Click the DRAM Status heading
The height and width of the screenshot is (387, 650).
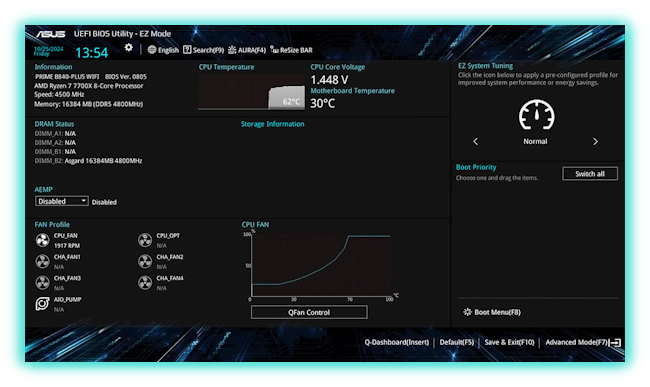pyautogui.click(x=54, y=124)
